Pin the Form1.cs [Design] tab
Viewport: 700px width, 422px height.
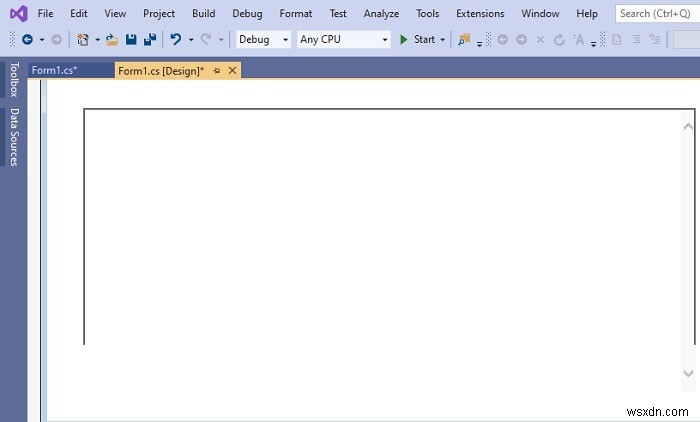tap(217, 71)
